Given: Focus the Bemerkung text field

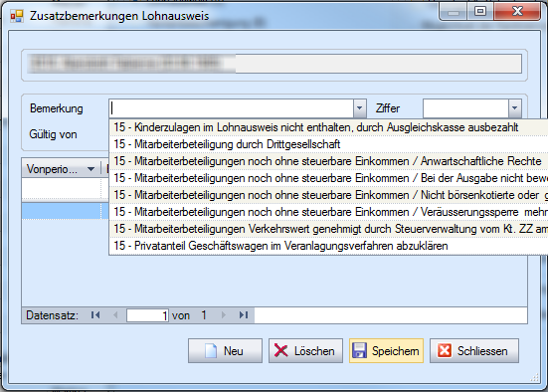Looking at the screenshot, I should click(232, 108).
